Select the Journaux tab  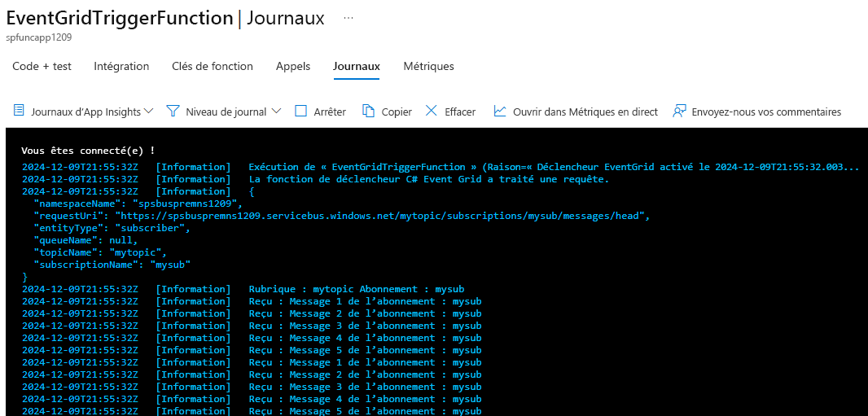pos(357,67)
